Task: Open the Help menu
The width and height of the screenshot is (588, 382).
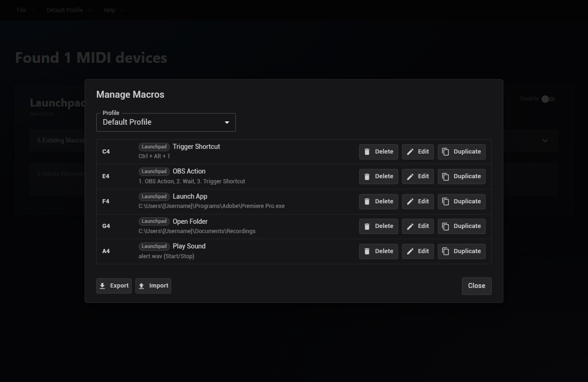Action: click(x=114, y=10)
